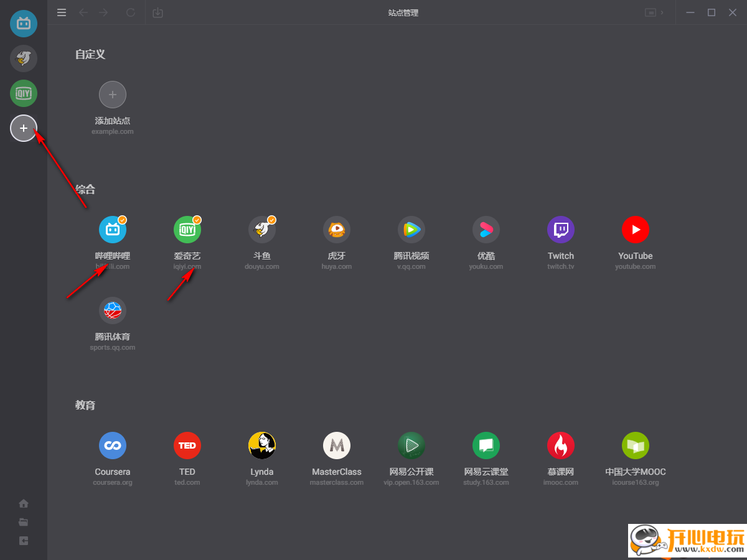Open the folder icon in the sidebar
The image size is (747, 560).
click(24, 522)
